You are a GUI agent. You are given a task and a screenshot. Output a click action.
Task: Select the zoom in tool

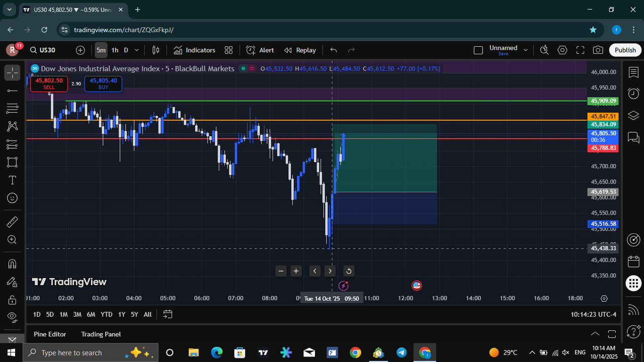[13, 240]
